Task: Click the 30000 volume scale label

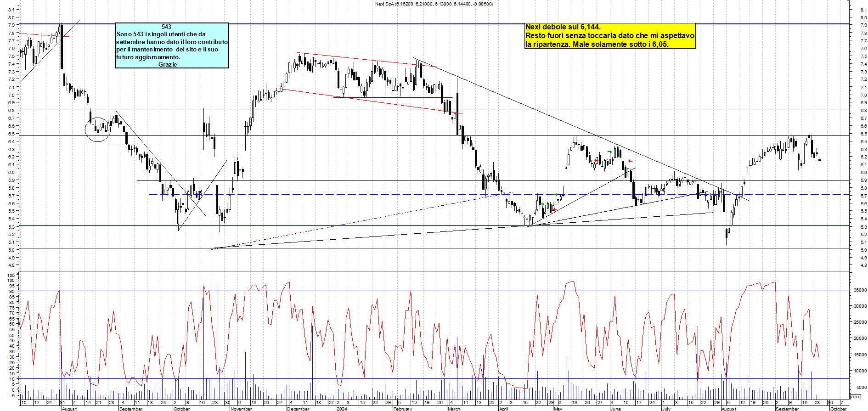Action: tap(860, 306)
